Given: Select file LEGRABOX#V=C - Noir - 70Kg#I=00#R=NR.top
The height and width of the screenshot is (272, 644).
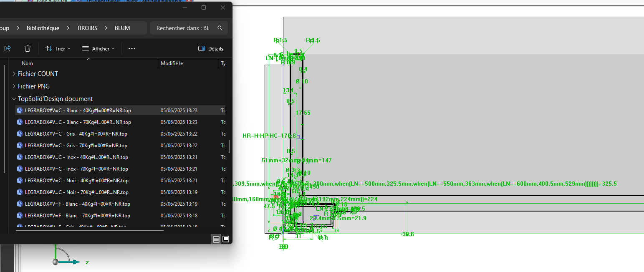Looking at the screenshot, I should tap(77, 192).
